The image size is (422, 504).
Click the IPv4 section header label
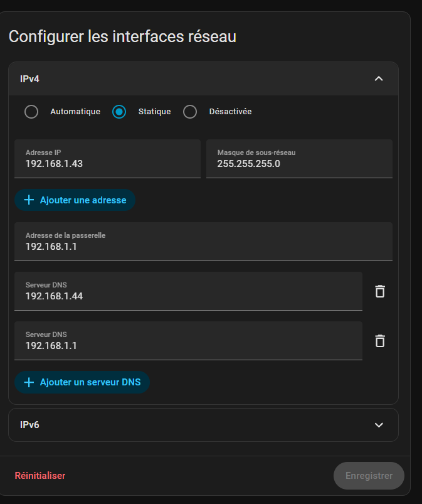(x=29, y=78)
